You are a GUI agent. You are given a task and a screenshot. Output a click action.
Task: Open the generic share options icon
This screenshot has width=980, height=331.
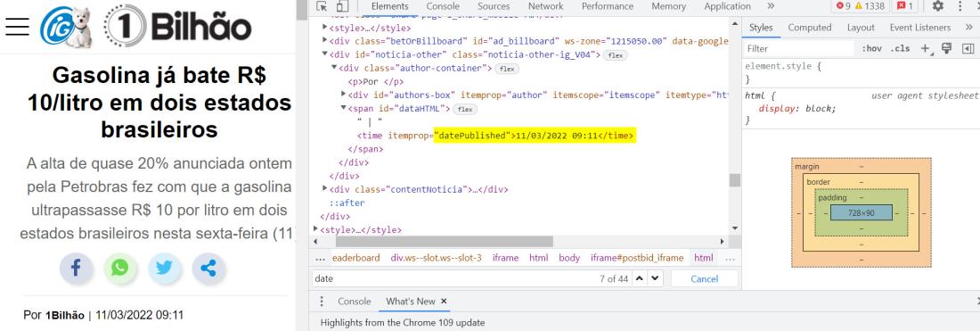click(x=208, y=269)
